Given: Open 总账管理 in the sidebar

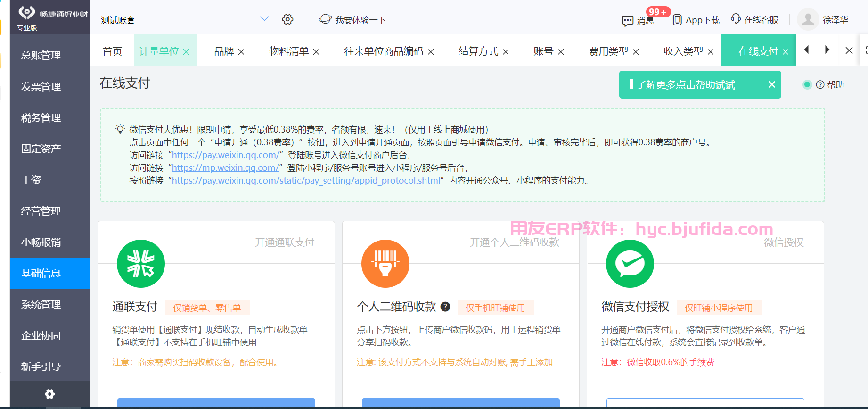Looking at the screenshot, I should point(50,55).
